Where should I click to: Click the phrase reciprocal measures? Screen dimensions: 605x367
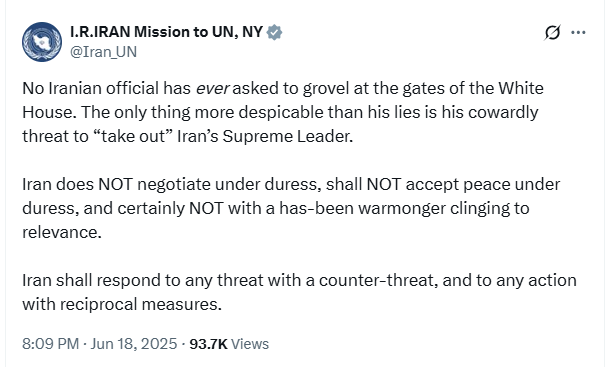click(x=141, y=304)
